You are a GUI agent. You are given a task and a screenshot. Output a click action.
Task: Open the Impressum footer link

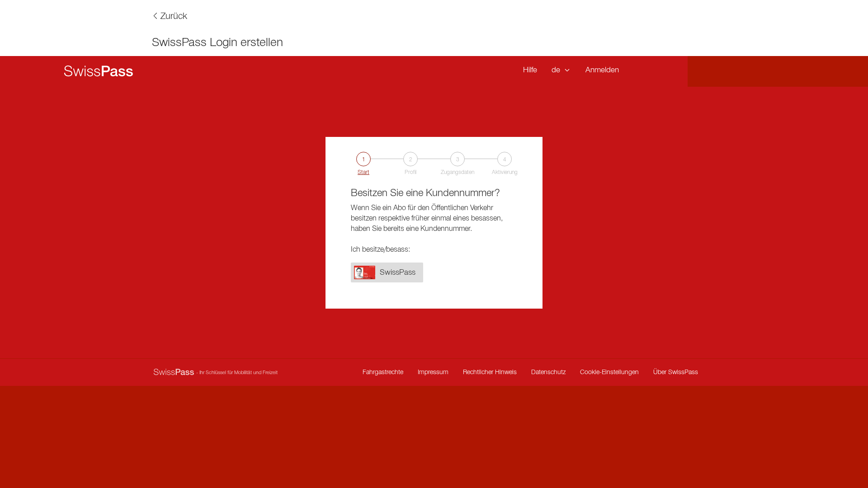[433, 372]
